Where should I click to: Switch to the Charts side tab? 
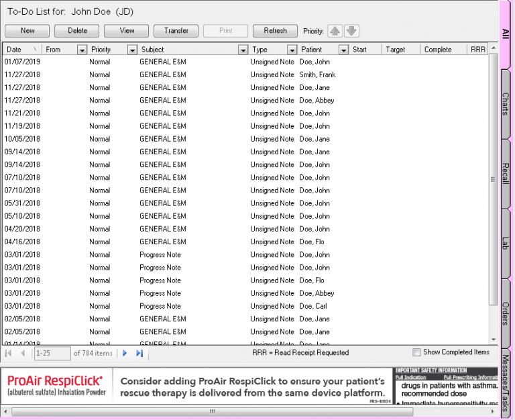(x=506, y=104)
